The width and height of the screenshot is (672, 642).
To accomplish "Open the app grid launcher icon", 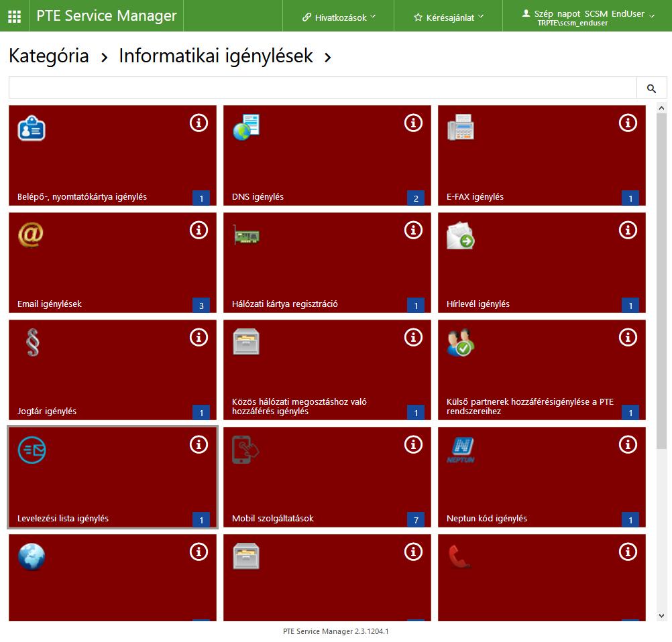I will [x=15, y=16].
